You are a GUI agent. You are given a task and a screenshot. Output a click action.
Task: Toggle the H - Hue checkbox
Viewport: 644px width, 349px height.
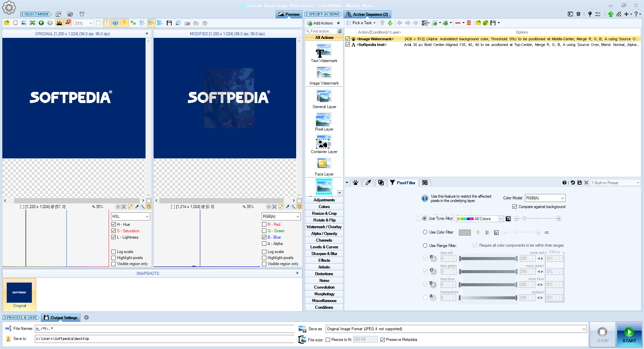click(113, 225)
